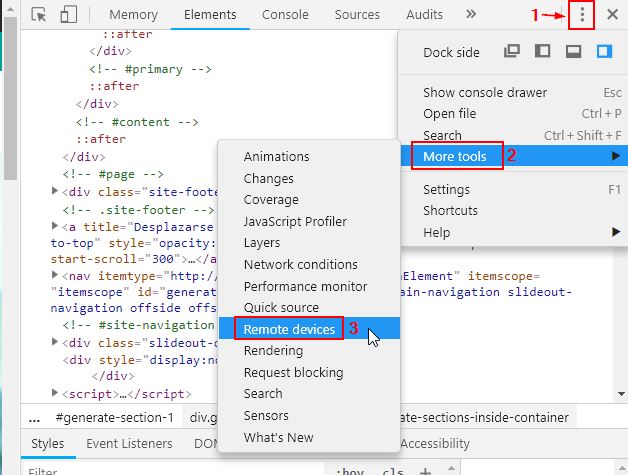
Task: Switch to the Memory tab
Action: pos(133,15)
